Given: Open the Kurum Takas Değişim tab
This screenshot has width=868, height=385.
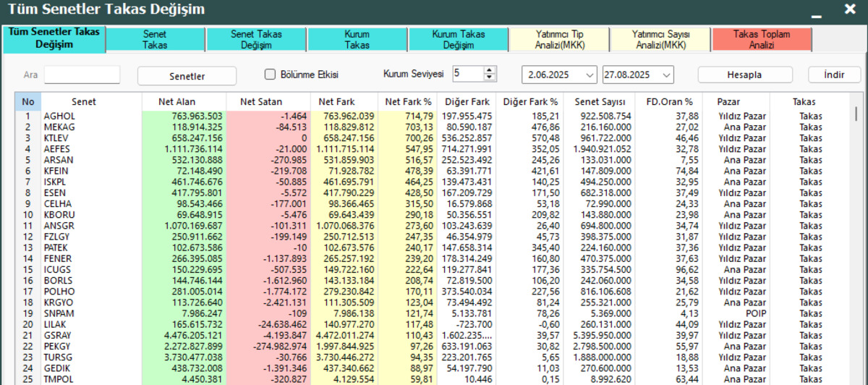Looking at the screenshot, I should pos(458,40).
